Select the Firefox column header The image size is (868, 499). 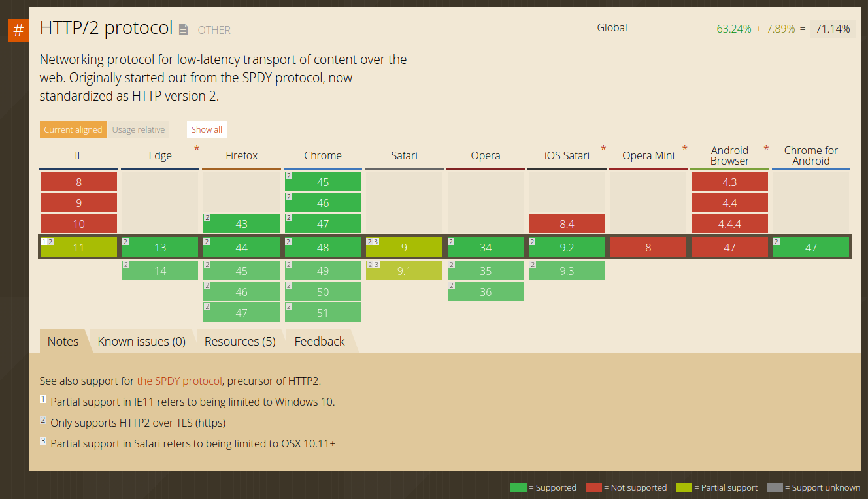(x=242, y=155)
